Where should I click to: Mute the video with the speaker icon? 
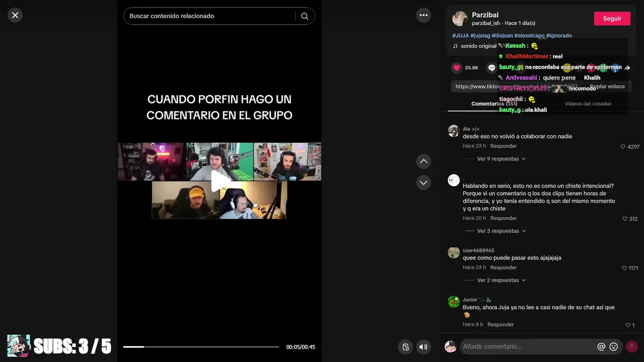[424, 346]
